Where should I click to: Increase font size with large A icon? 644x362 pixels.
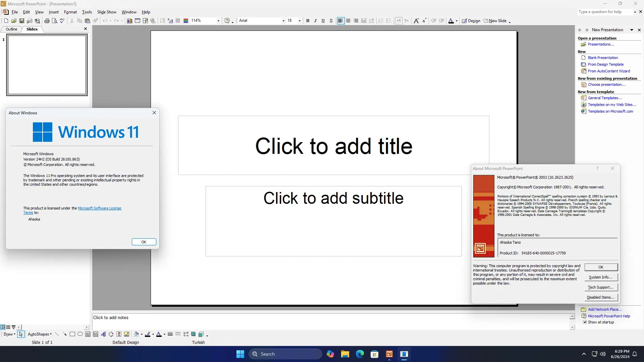pyautogui.click(x=416, y=21)
